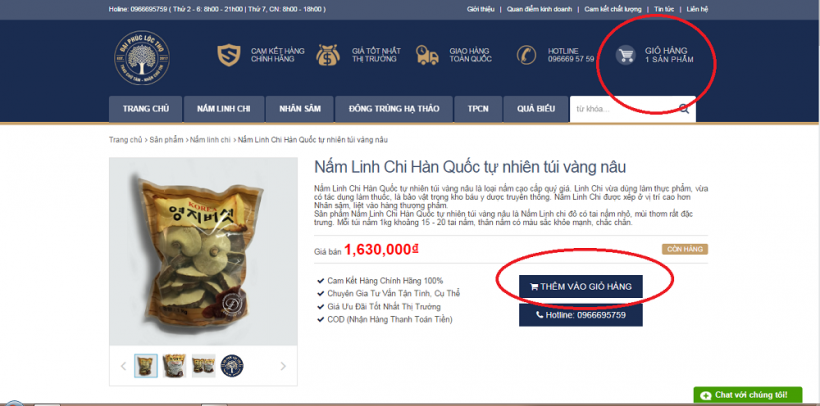This screenshot has width=820, height=406.
Task: Click the 'Nấm linh chi' breadcrumb link
Action: [210, 140]
